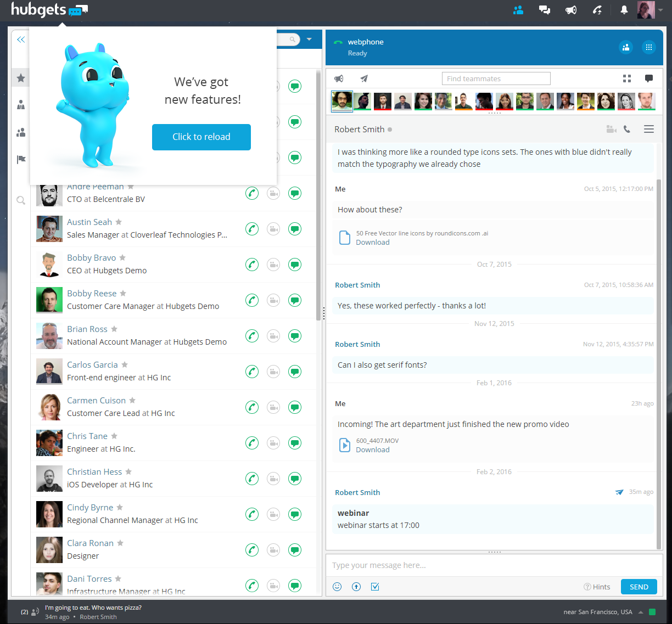
Task: Start video call with Robert Smith in chat header
Action: point(611,130)
